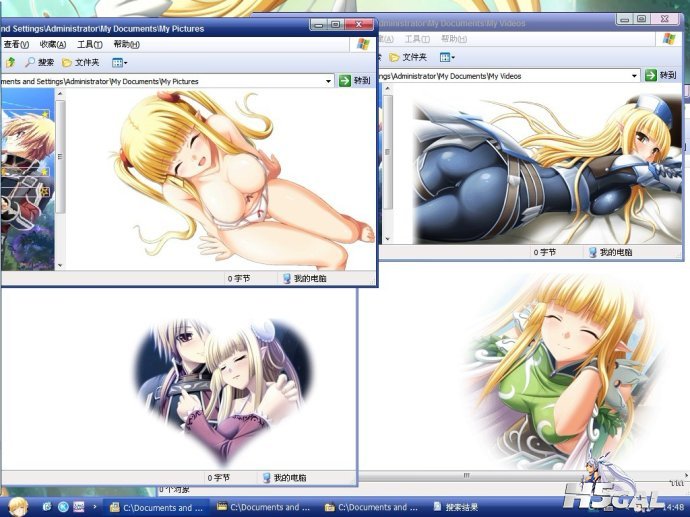The image size is (690, 517).
Task: Switch to the Search Results (搜索结果) taskbar window
Action: (468, 507)
